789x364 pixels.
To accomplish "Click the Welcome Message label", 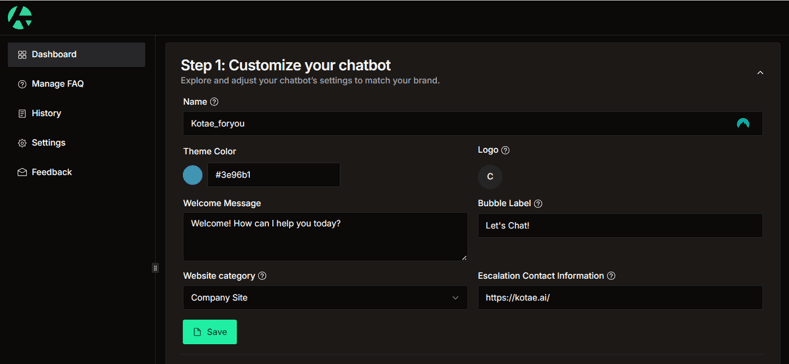I will click(222, 203).
